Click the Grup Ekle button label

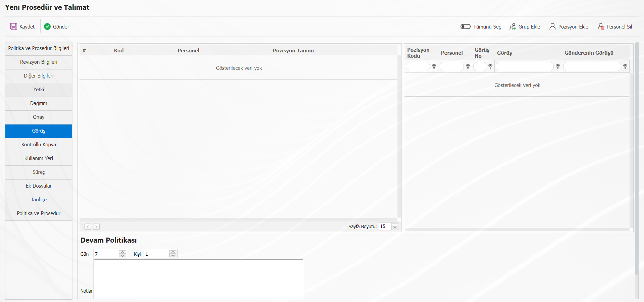coord(529,27)
